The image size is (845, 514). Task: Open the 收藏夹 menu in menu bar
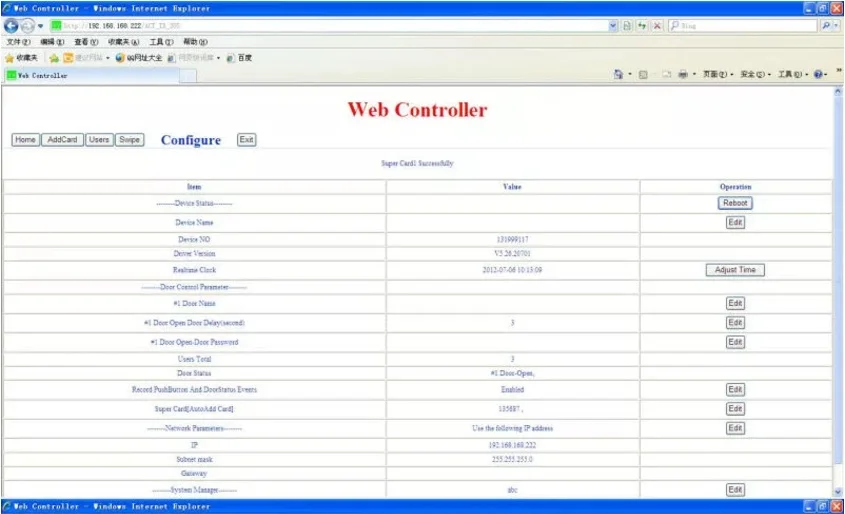123,41
